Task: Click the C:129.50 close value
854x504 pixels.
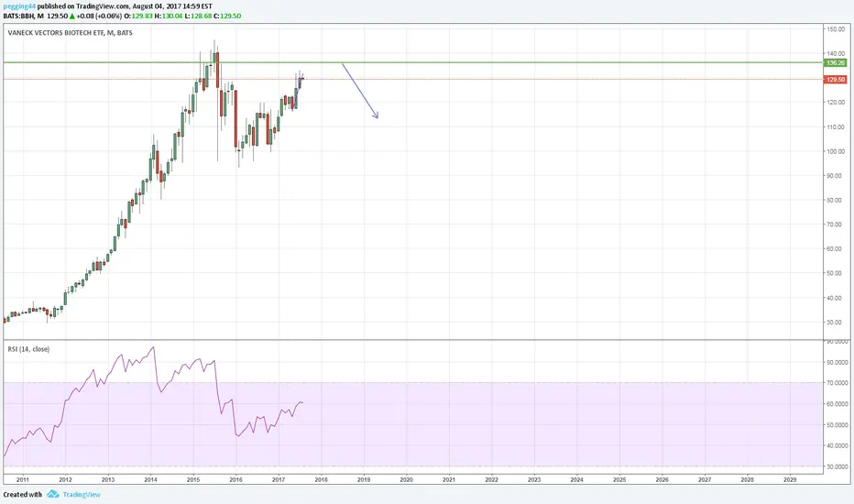Action: 227,16
